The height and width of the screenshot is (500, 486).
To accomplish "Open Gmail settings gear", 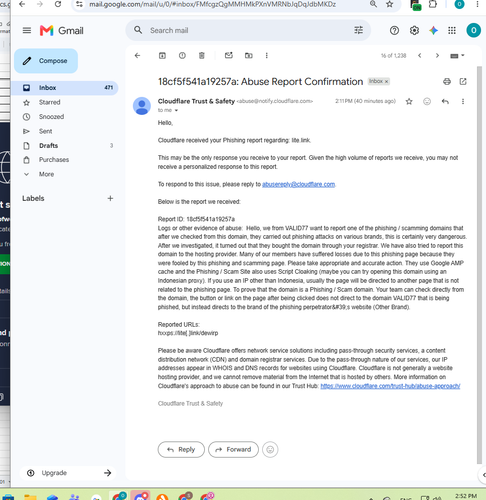I will (414, 31).
